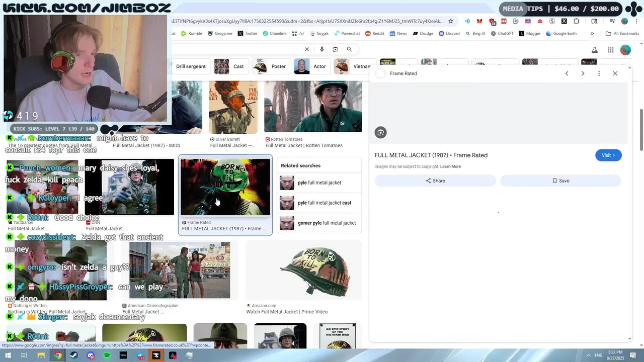Open File Explorer from the taskbar
Screen dimensions: 644x362
click(x=41, y=355)
